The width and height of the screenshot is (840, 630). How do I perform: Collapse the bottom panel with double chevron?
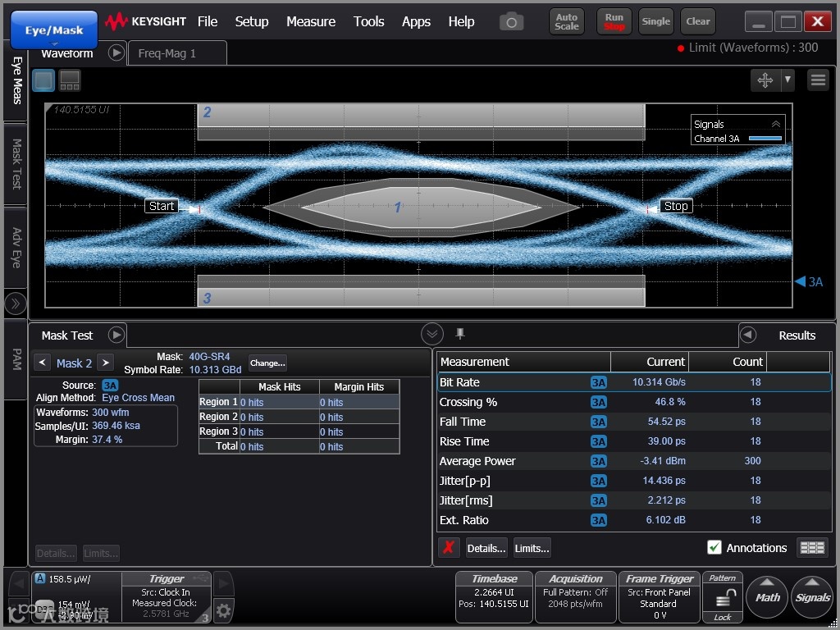coord(432,334)
